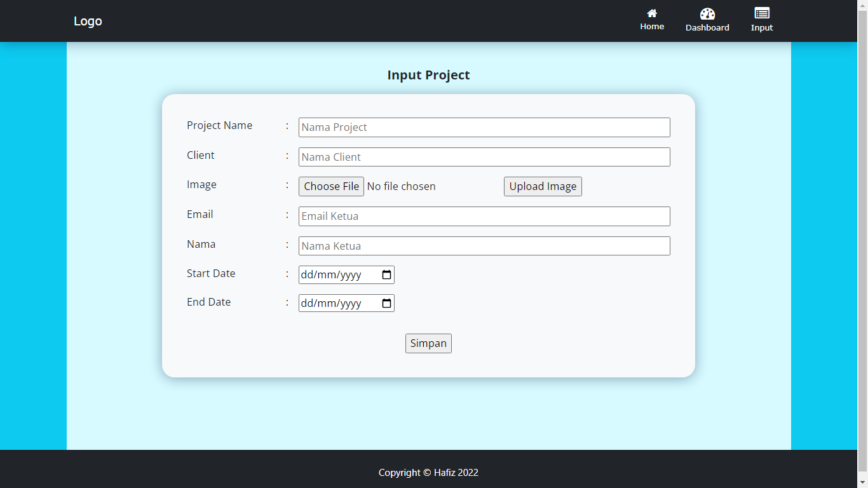868x488 pixels.
Task: Click the Start Date dd/mm/yyyy field
Action: click(346, 275)
